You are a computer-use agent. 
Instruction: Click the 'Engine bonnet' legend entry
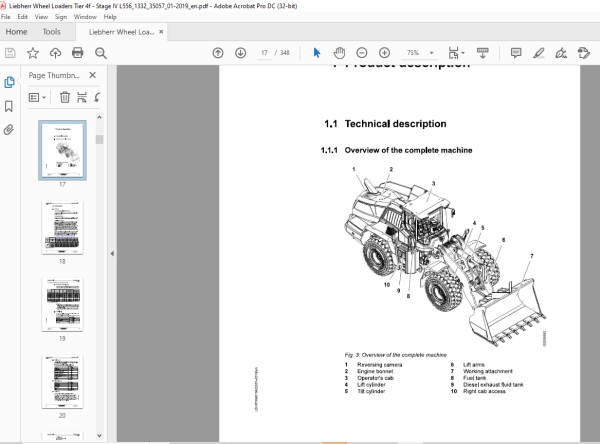(375, 371)
